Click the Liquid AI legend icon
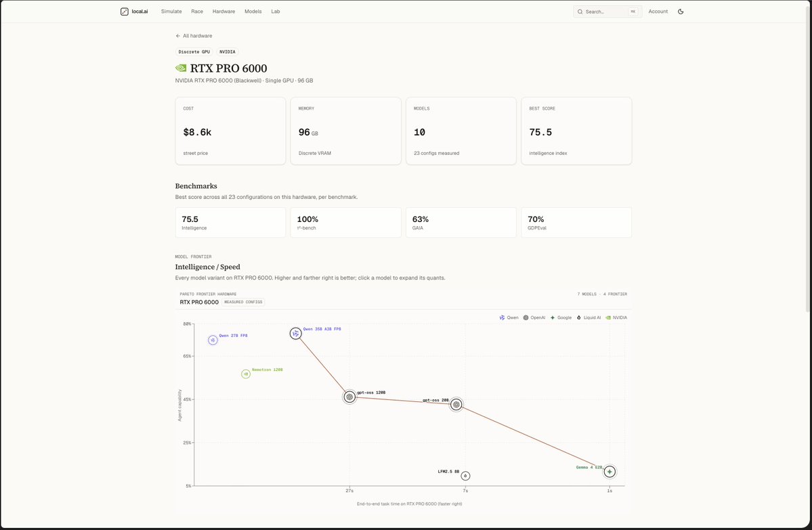812x530 pixels. (579, 317)
